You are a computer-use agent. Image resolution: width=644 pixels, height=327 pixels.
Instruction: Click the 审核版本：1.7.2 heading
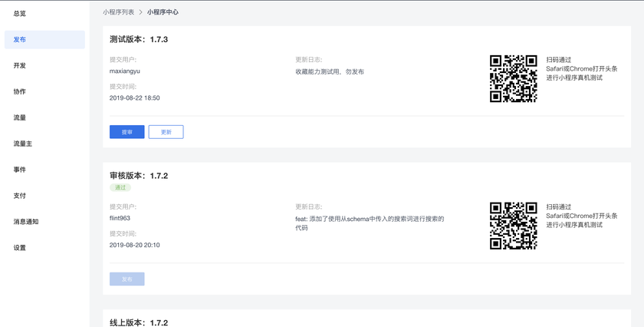(139, 176)
